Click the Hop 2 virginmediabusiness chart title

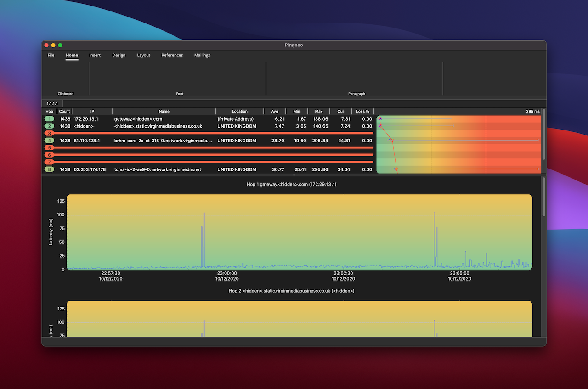[x=291, y=291]
